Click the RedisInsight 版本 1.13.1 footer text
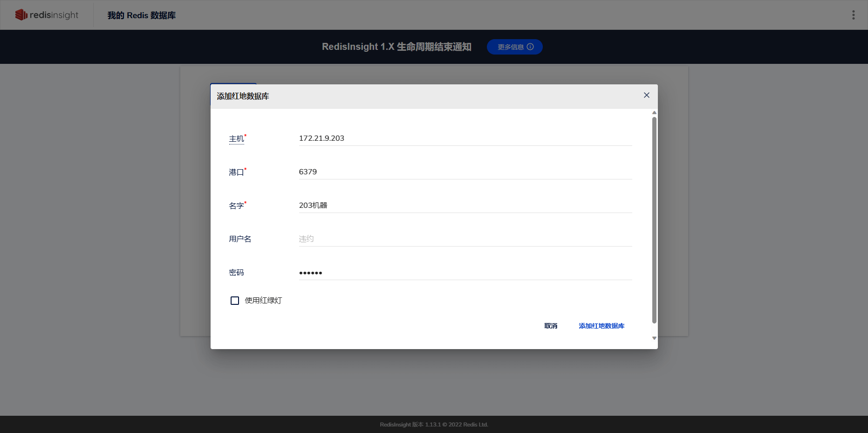This screenshot has height=433, width=868. click(433, 425)
